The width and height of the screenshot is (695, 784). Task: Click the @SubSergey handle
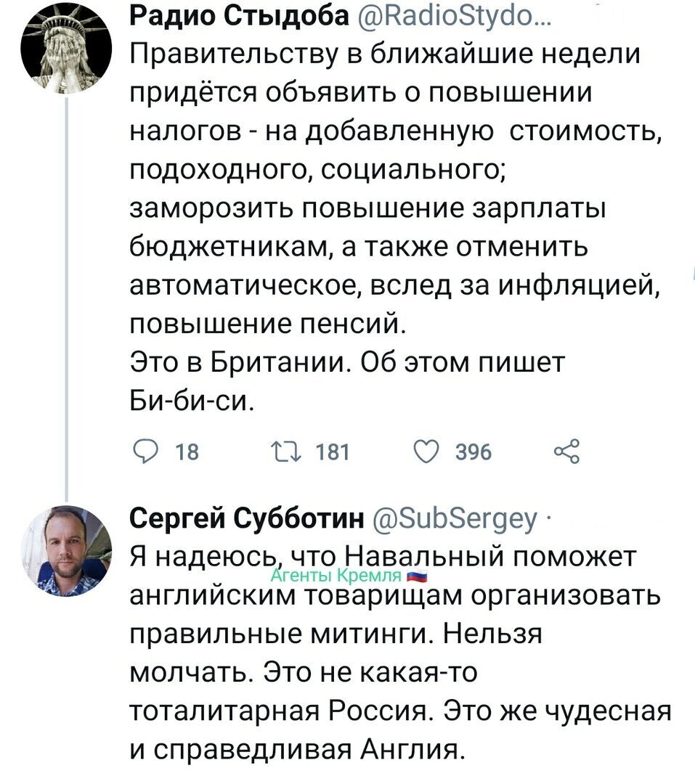(x=455, y=519)
